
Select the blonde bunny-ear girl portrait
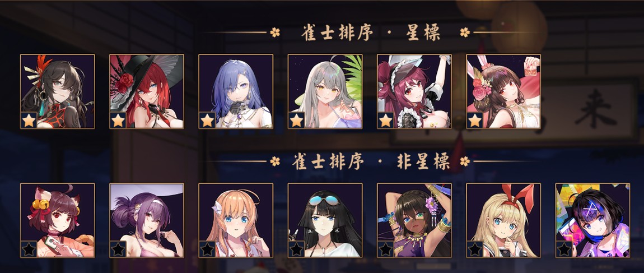pos(503,220)
